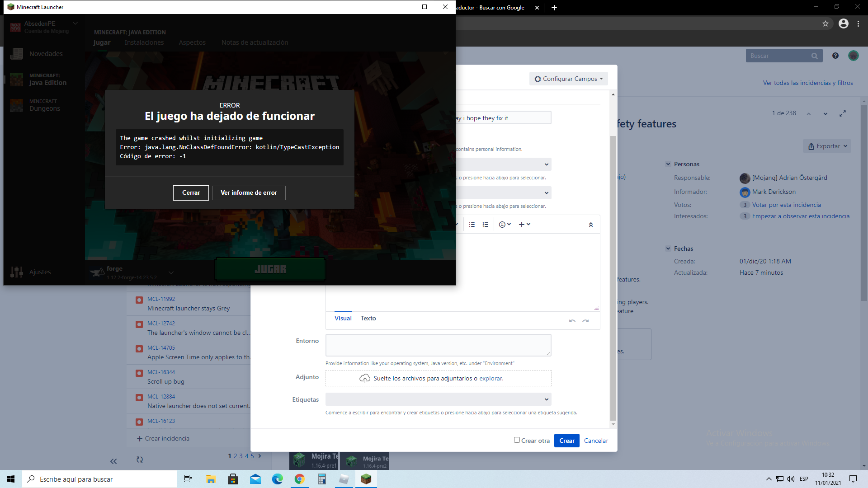Click the Cerrar button in error dialog
Image resolution: width=868 pixels, height=488 pixels.
[x=191, y=193]
